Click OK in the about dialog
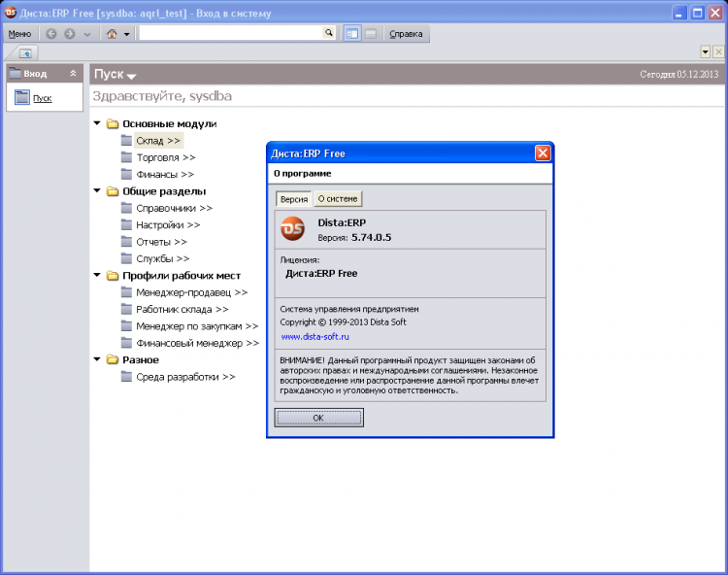 click(318, 418)
